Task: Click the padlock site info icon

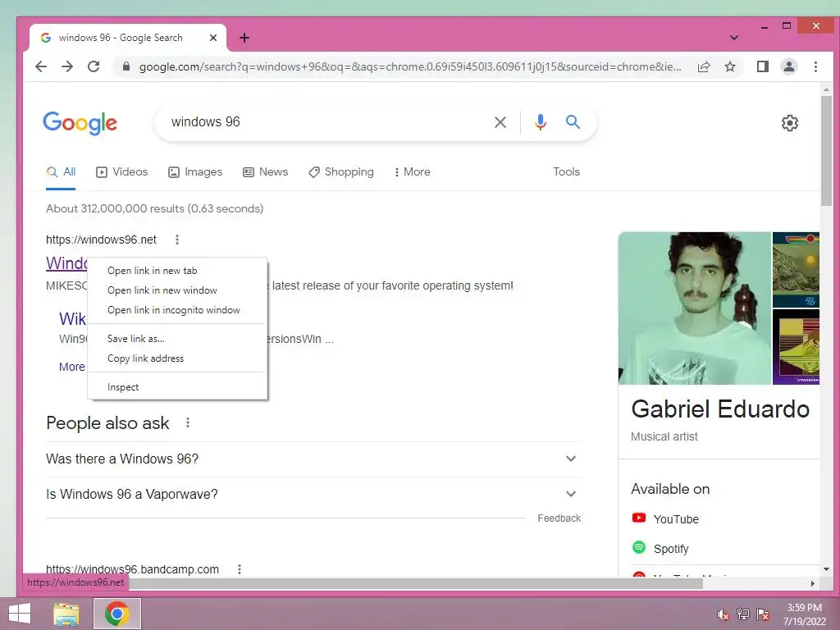Action: coord(126,66)
